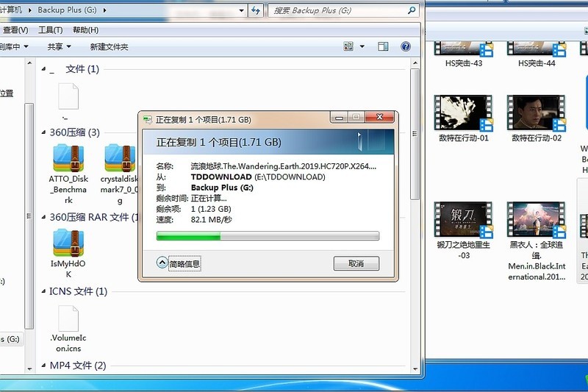Select the 敌特在行动-02 video
This screenshot has width=588, height=392.
point(537,113)
